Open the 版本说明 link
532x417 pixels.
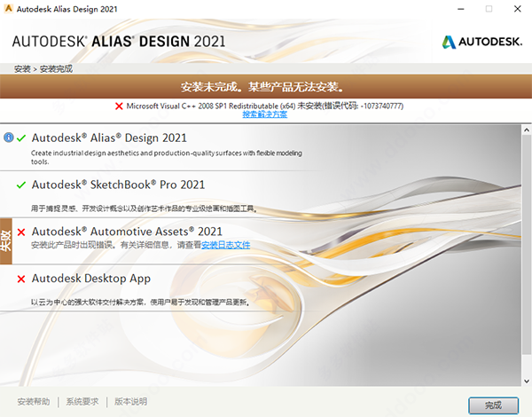click(x=130, y=402)
